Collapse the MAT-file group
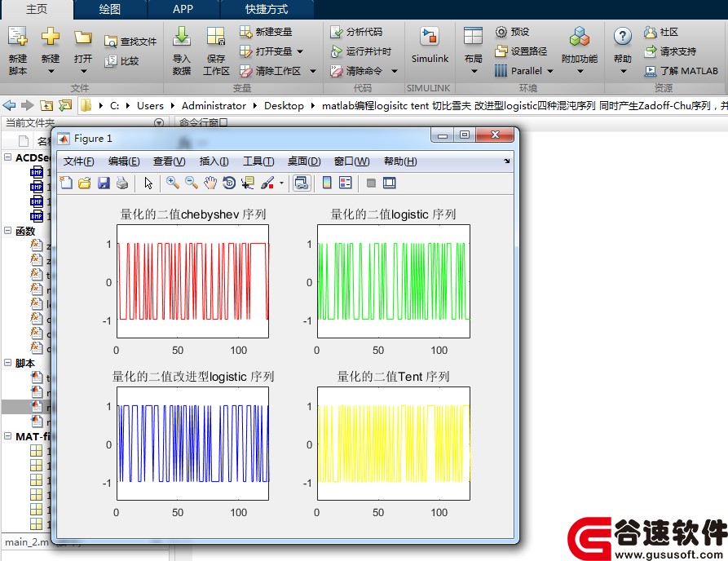This screenshot has width=728, height=561. pos(8,435)
